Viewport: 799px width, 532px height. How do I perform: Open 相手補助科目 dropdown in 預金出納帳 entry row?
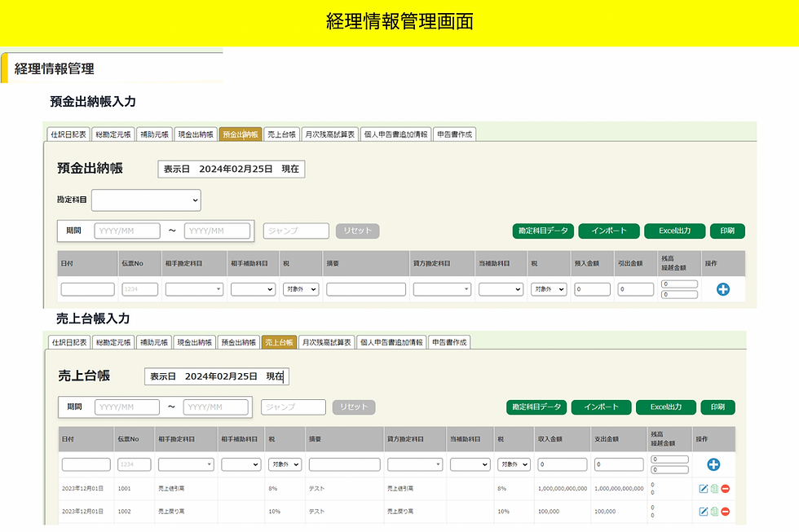click(x=253, y=289)
